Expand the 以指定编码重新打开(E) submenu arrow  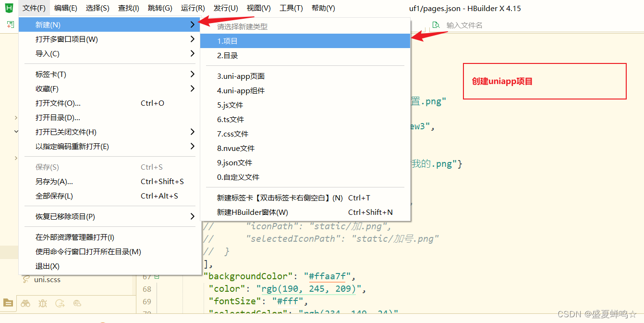192,146
